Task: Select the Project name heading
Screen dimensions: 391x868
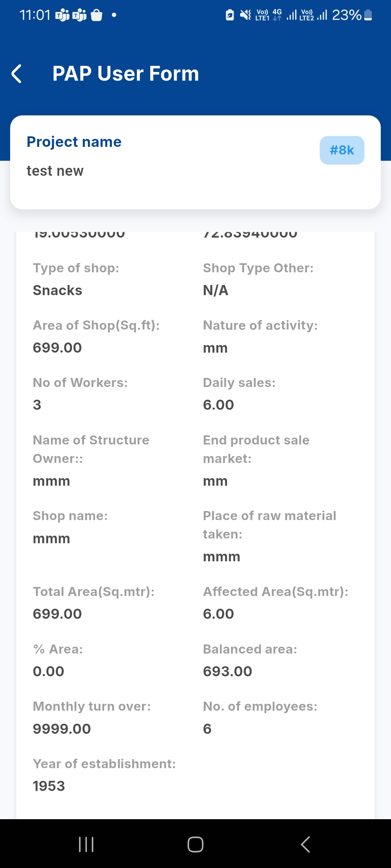Action: [74, 142]
